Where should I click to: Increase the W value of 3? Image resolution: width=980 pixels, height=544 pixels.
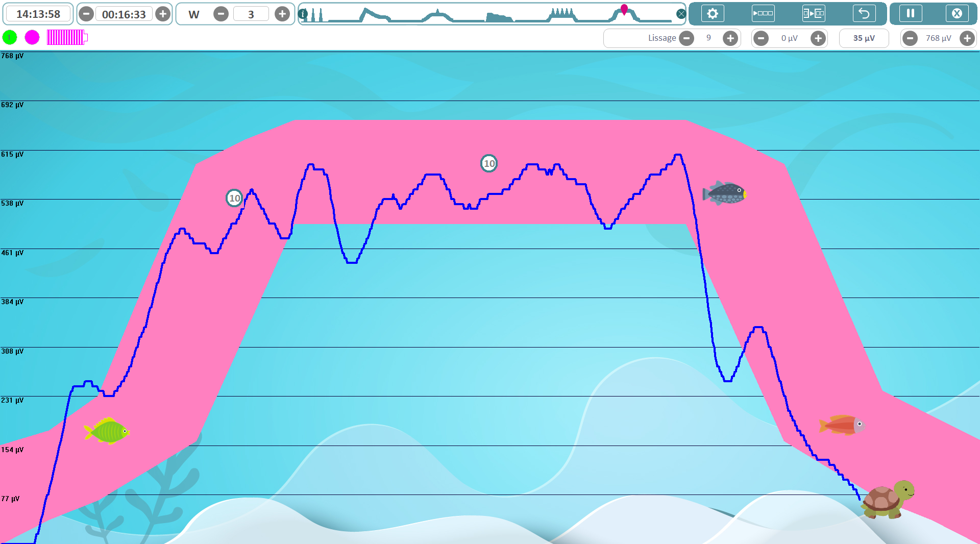[x=282, y=14]
